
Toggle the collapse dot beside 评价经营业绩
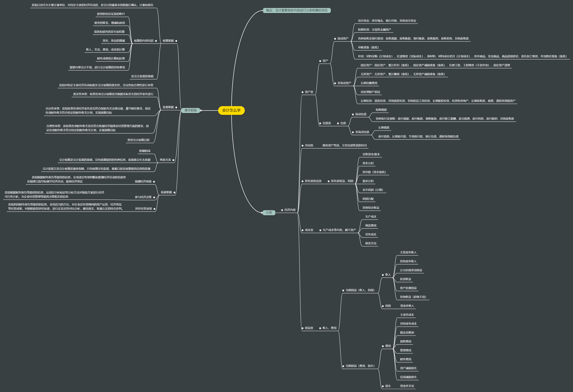coord(154,209)
